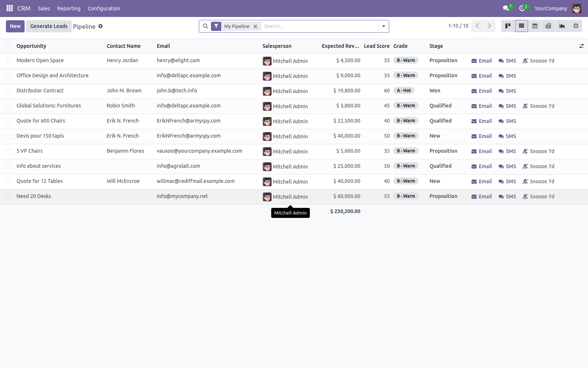Open the messages chat icon with badge 7
This screenshot has width=588, height=368.
coord(507,8)
